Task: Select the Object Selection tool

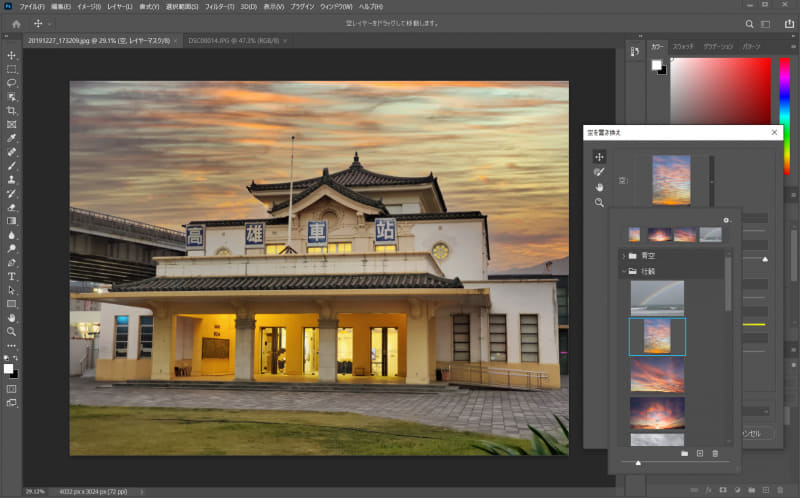Action: tap(11, 96)
